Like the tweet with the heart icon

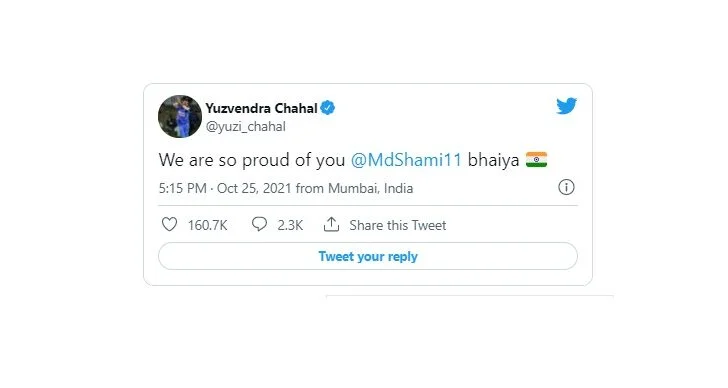[169, 225]
